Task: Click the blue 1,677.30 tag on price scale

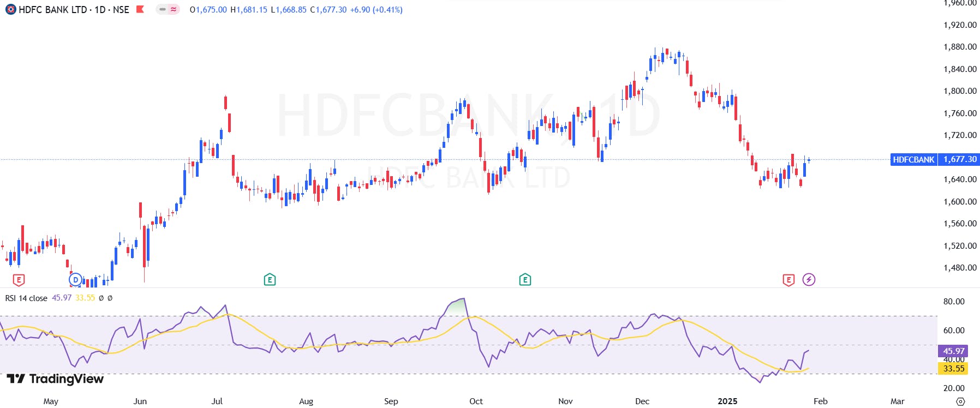Action: click(959, 159)
